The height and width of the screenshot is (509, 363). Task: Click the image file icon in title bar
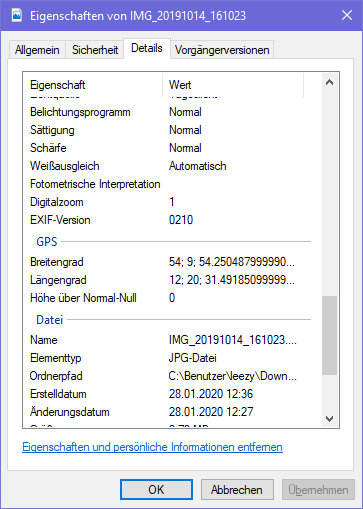(17, 16)
